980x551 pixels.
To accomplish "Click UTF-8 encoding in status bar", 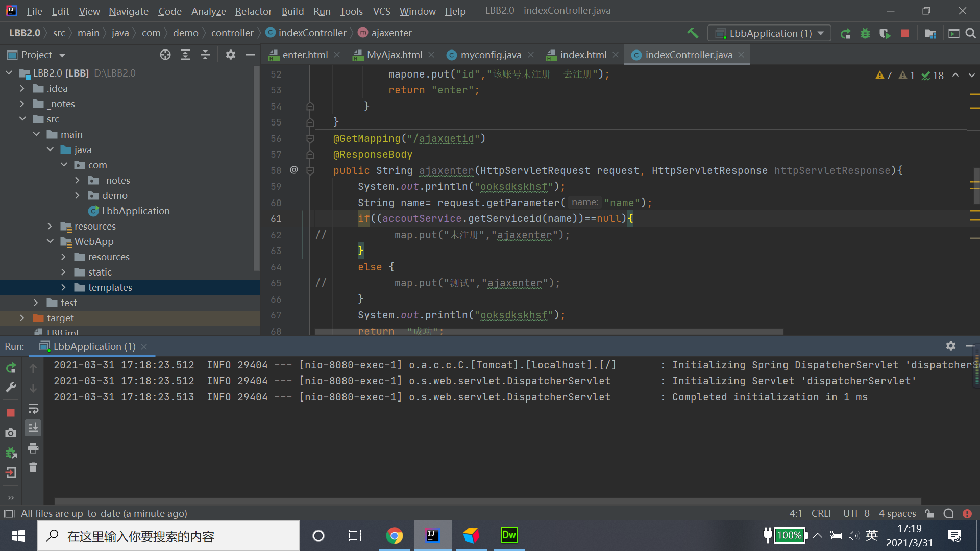I will point(856,513).
